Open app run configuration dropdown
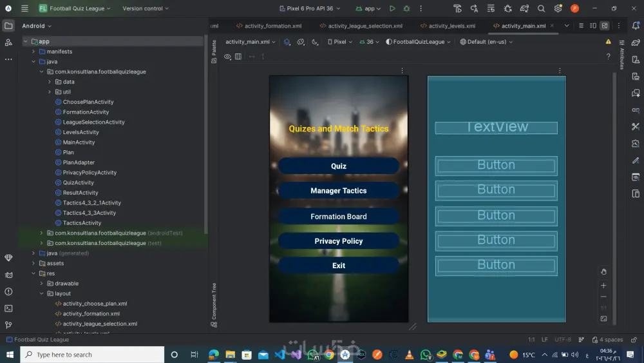The height and width of the screenshot is (363, 644). pyautogui.click(x=368, y=8)
